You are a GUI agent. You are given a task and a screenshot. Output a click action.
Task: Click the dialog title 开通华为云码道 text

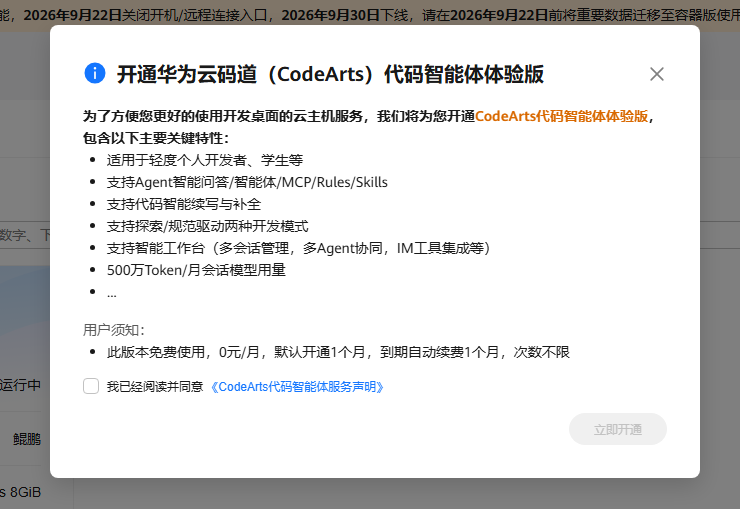330,74
